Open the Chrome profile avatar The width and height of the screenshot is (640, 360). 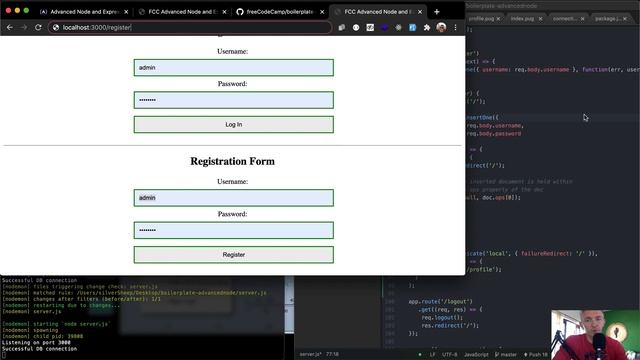441,27
